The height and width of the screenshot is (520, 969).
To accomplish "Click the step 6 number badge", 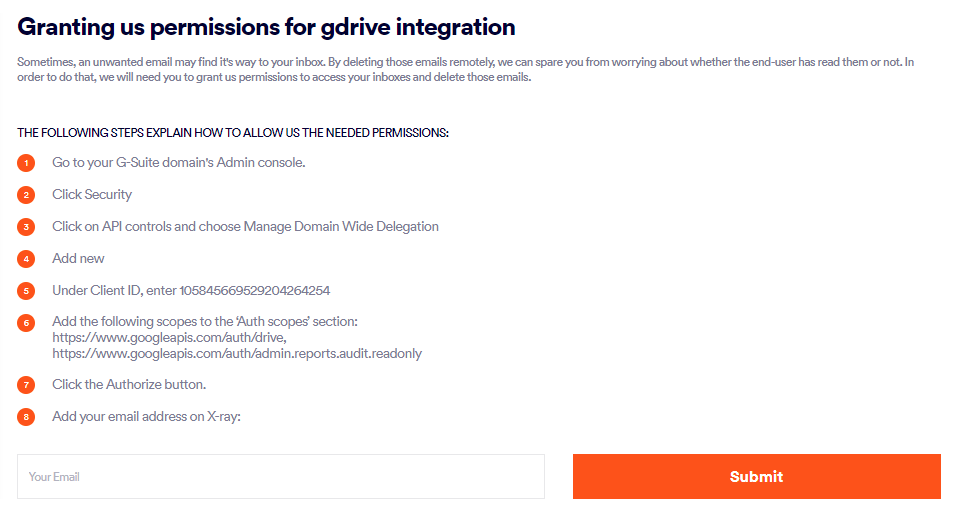I will pyautogui.click(x=26, y=323).
